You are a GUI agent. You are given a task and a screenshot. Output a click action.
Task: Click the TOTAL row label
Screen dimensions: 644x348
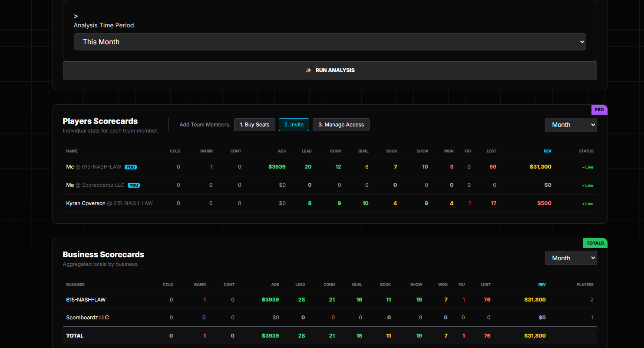coord(75,336)
